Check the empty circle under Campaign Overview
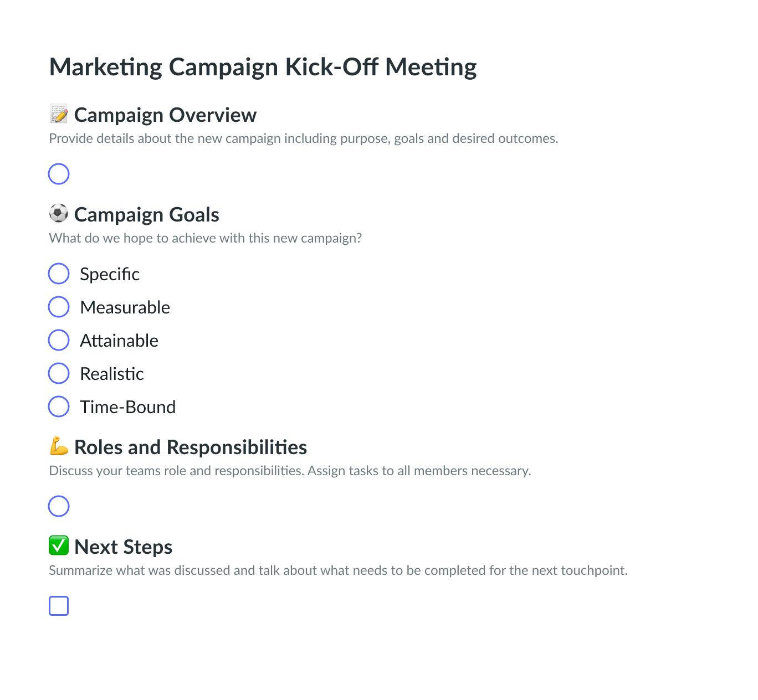Viewport: 758px width, 700px height. point(59,174)
